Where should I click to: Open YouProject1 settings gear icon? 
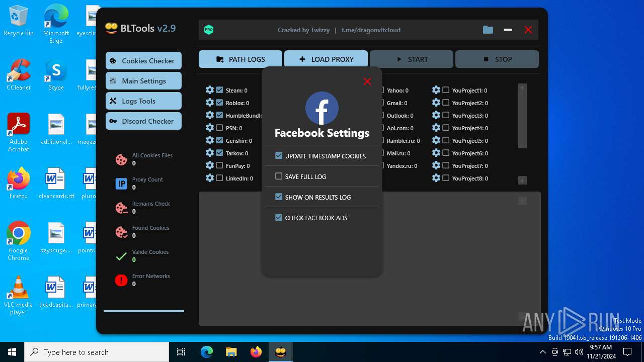(x=436, y=90)
